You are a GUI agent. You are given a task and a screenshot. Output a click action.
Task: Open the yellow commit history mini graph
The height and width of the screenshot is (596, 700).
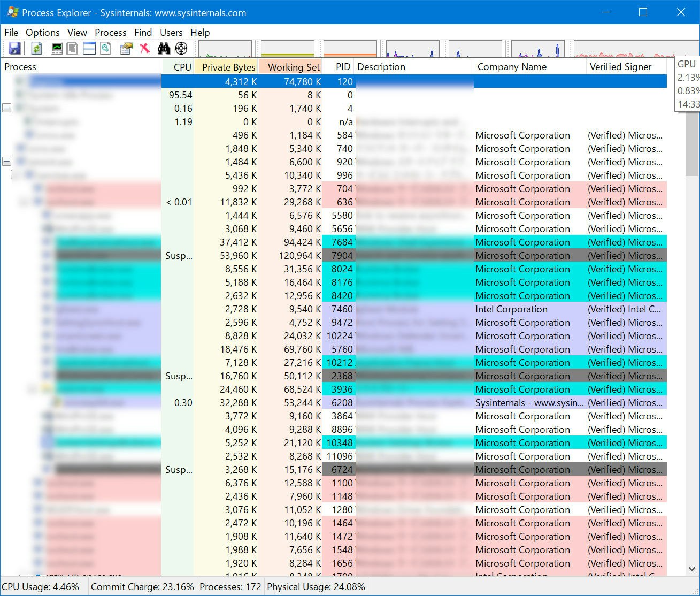(288, 49)
